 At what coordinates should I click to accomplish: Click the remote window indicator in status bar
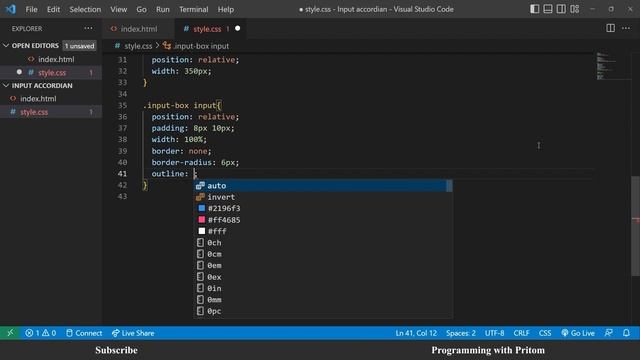(x=10, y=333)
